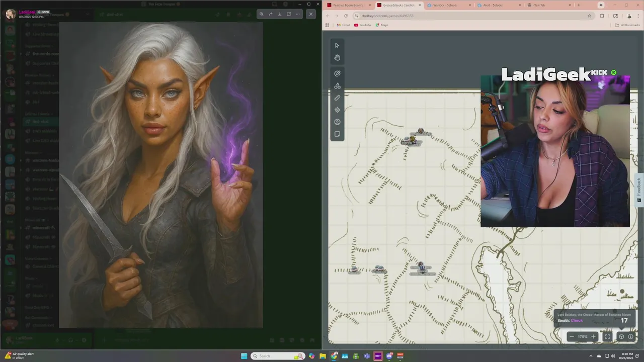Open a new browser tab with plus
The height and width of the screenshot is (362, 644).
pos(579,5)
